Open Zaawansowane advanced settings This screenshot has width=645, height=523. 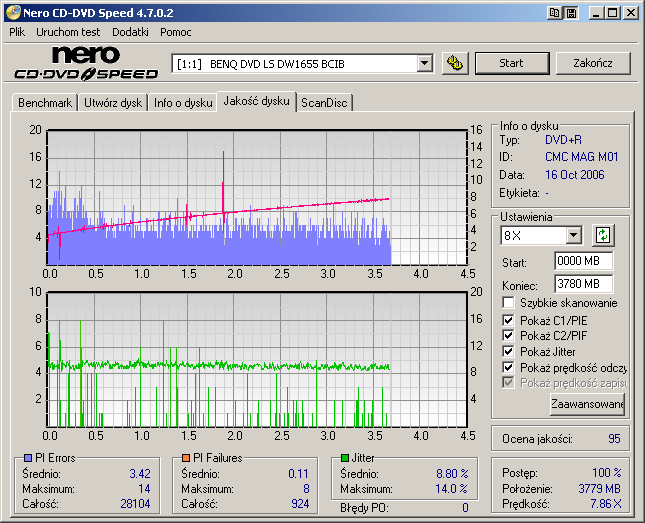point(587,404)
